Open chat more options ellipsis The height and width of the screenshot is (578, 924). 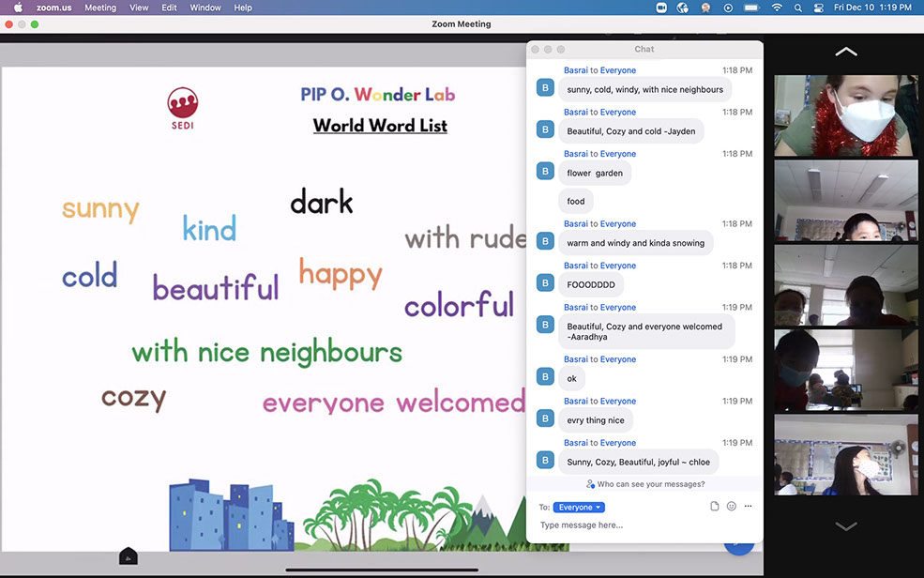pyautogui.click(x=748, y=507)
